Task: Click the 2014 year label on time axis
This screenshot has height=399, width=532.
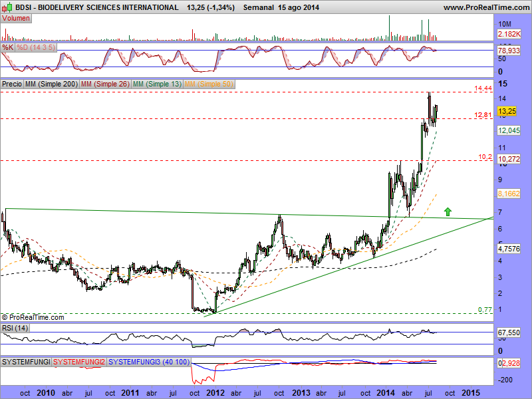Action: click(386, 393)
